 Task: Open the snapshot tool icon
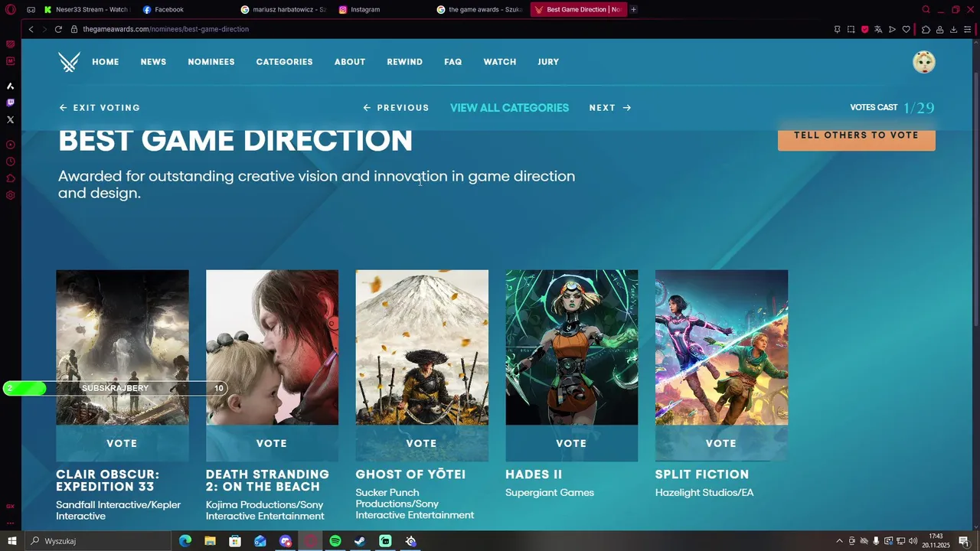click(851, 29)
